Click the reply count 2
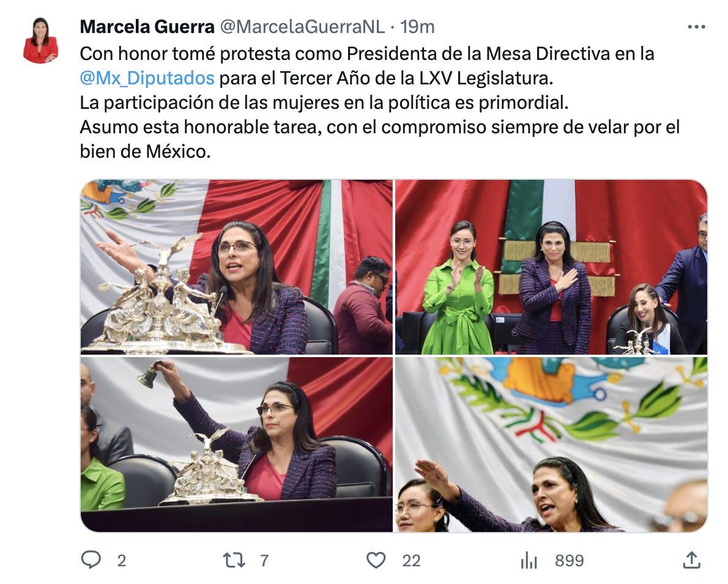The width and height of the screenshot is (728, 584). 121,561
